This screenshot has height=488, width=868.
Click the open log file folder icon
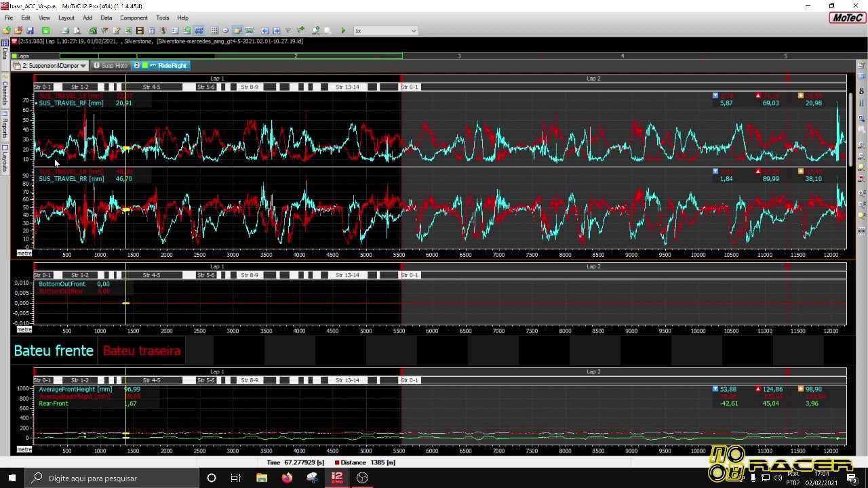click(7, 30)
